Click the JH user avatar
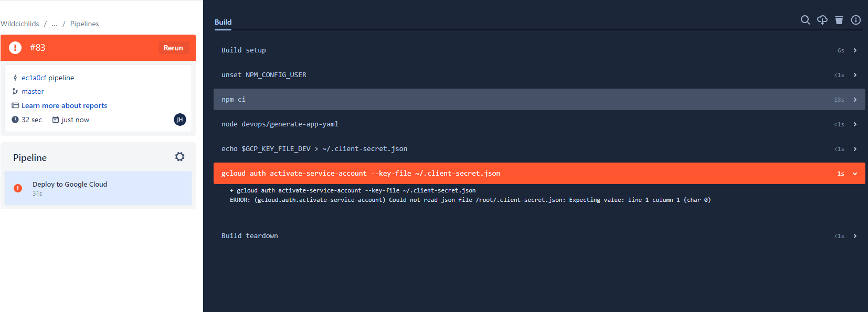 pyautogui.click(x=180, y=120)
